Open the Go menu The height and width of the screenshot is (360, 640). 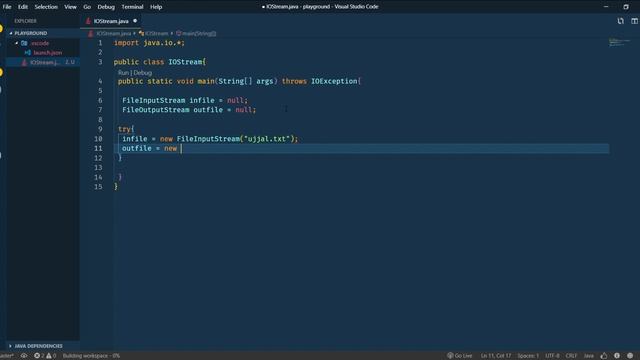(x=87, y=7)
